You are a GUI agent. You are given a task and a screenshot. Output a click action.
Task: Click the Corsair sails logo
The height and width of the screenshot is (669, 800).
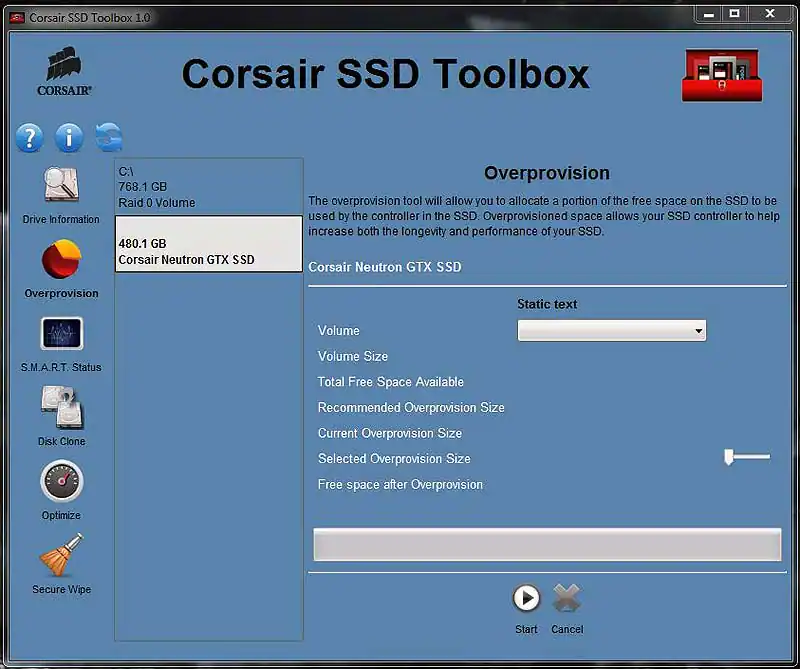click(64, 71)
